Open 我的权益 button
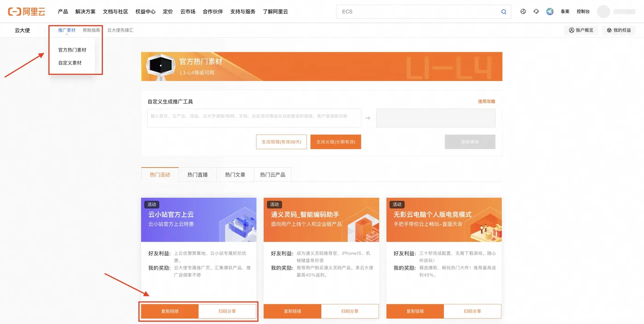This screenshot has height=324, width=644. tap(619, 30)
